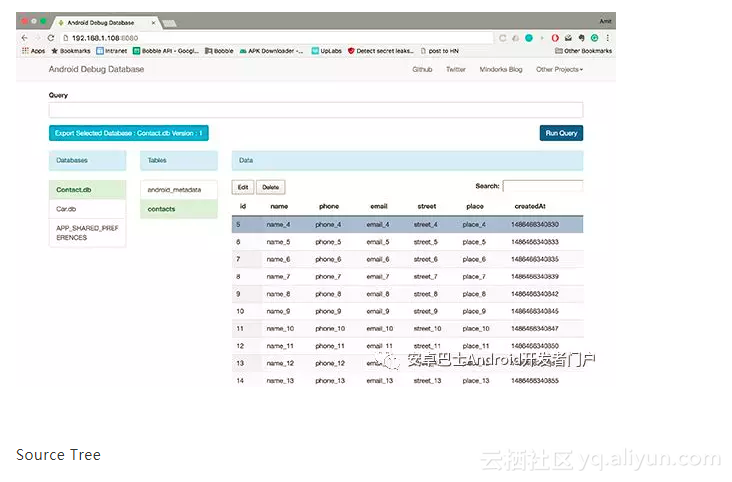This screenshot has height=482, width=732.
Task: Open the Bobble API bookmark
Action: 166,51
